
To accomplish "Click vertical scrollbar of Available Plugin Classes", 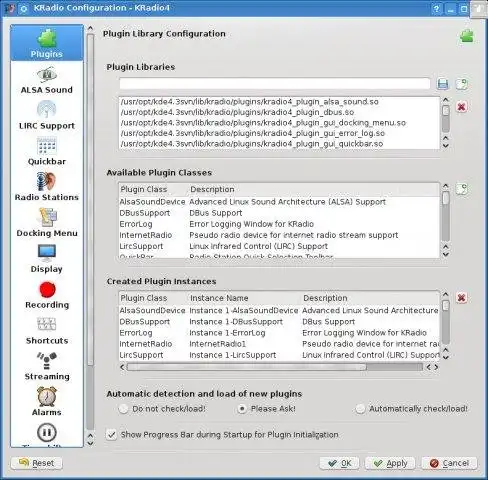I will (446, 215).
